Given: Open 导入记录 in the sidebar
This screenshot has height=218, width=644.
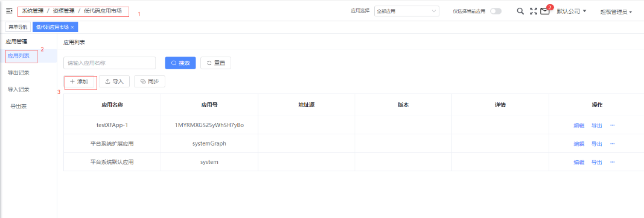Looking at the screenshot, I should click(19, 89).
